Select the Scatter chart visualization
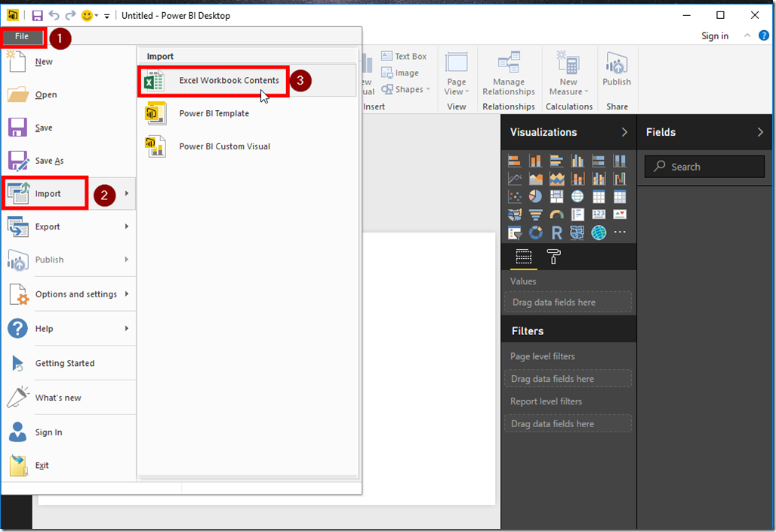Image resolution: width=776 pixels, height=532 pixels. (515, 196)
